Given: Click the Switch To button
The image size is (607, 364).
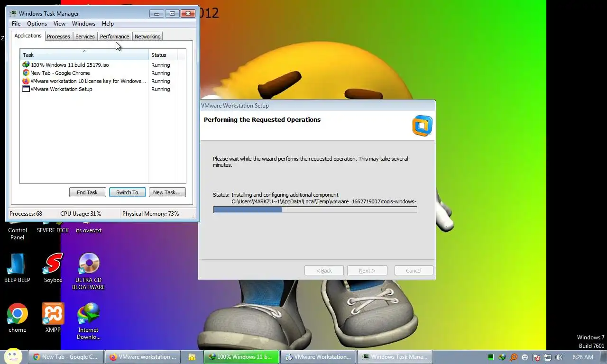Looking at the screenshot, I should 127,192.
